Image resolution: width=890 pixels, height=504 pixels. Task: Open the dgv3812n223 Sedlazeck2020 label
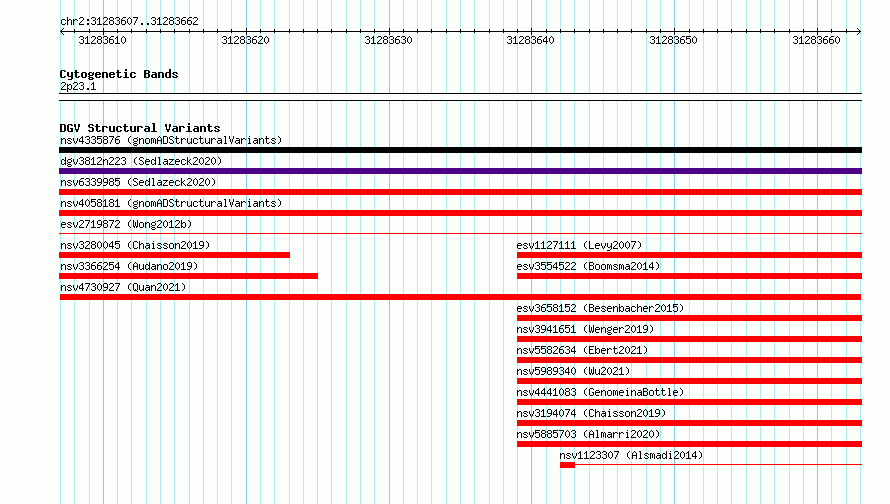pyautogui.click(x=141, y=161)
